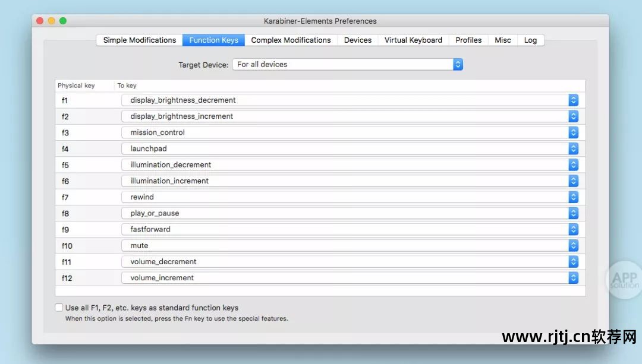Click the Target Device label
This screenshot has width=642, height=364.
tap(203, 65)
